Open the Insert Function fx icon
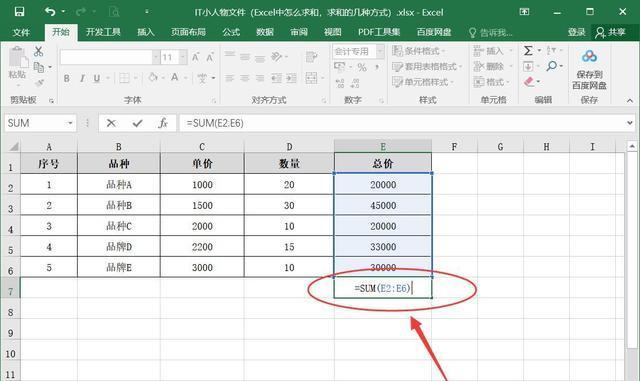 click(163, 123)
